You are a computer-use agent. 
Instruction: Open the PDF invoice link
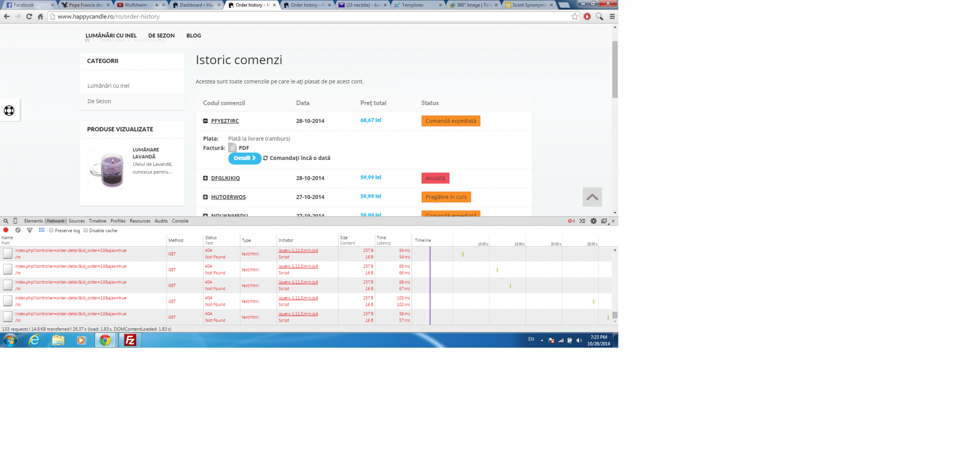[x=243, y=148]
